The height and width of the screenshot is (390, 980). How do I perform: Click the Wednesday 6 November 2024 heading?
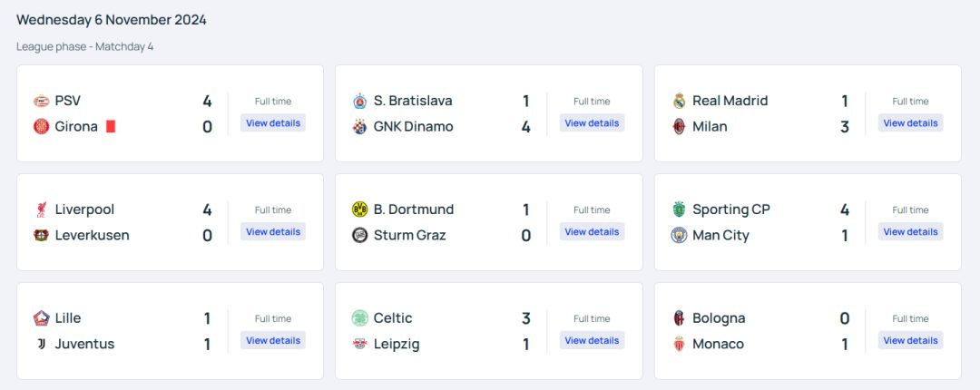click(x=112, y=20)
